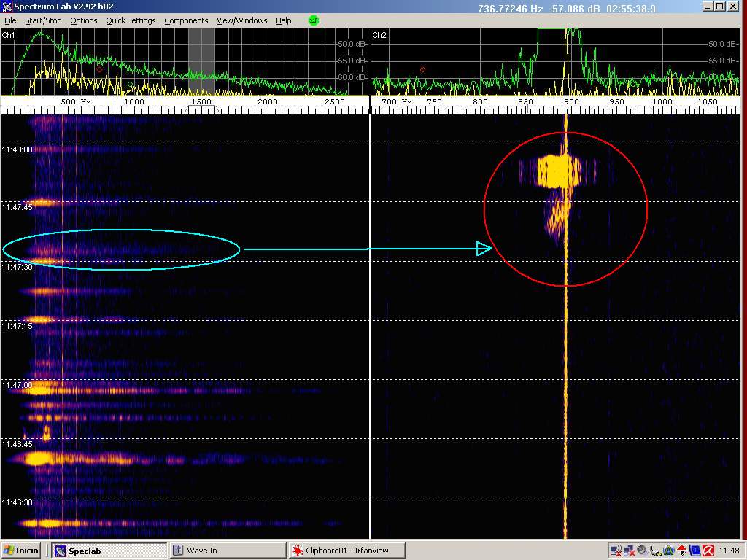Viewport: 747px width, 560px height.
Task: Click the 1500 Hz frequency scale marker
Action: (x=201, y=102)
